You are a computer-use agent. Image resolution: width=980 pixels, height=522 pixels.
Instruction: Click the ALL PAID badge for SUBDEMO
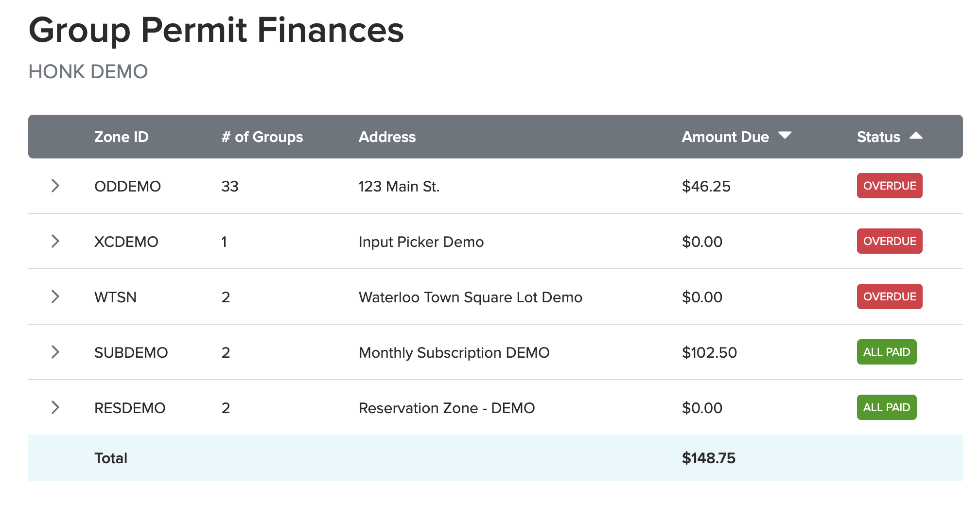886,352
